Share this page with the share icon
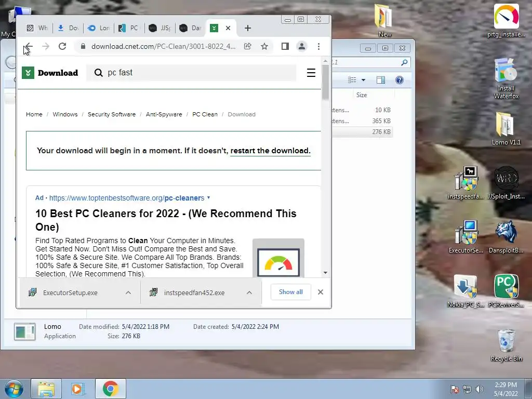532x399 pixels. click(x=248, y=46)
